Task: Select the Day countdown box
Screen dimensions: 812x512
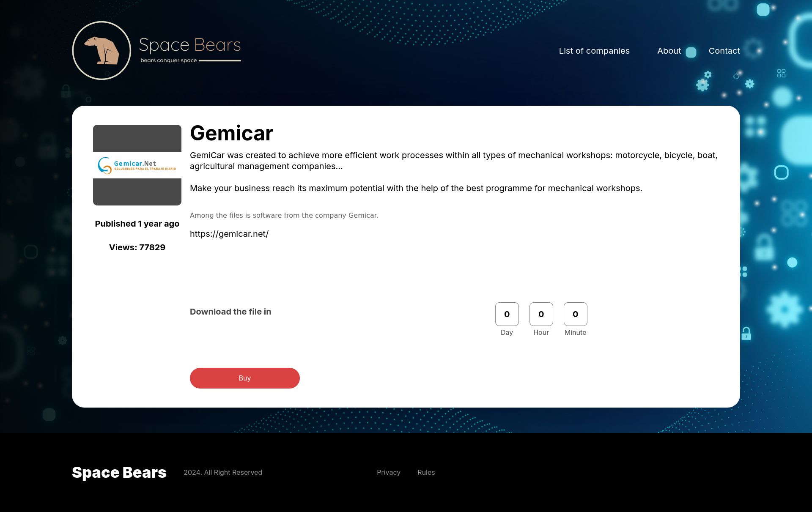Action: [x=507, y=314]
